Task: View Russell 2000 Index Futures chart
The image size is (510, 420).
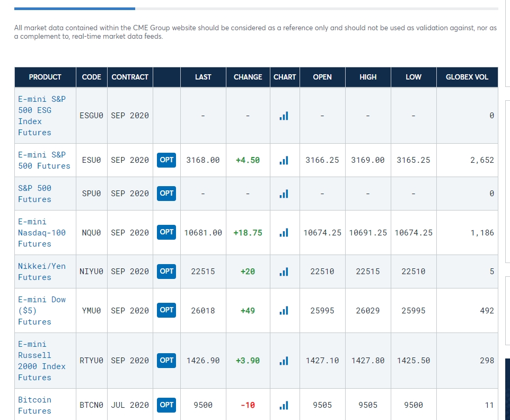Action: click(284, 361)
